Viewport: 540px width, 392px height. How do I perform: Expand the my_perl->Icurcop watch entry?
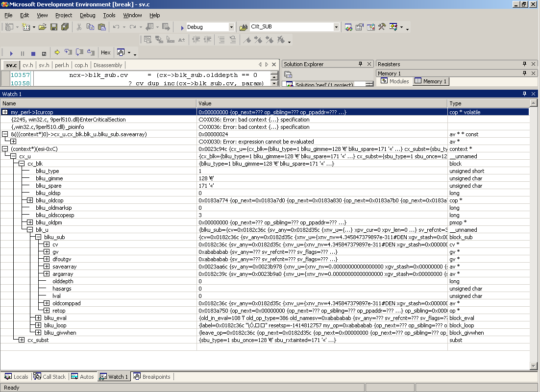point(5,112)
